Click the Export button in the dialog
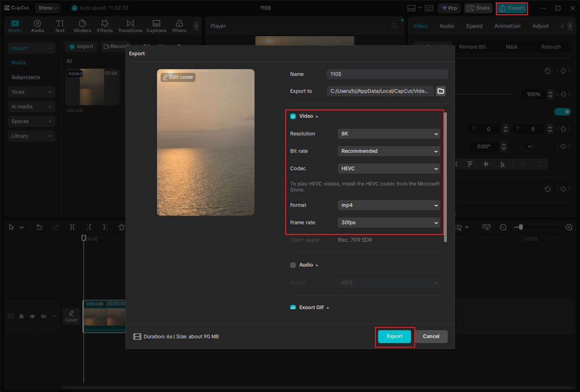 tap(394, 336)
